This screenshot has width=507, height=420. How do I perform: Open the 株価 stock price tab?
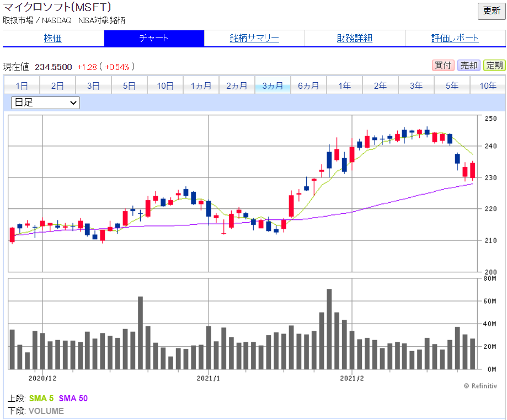(x=53, y=38)
